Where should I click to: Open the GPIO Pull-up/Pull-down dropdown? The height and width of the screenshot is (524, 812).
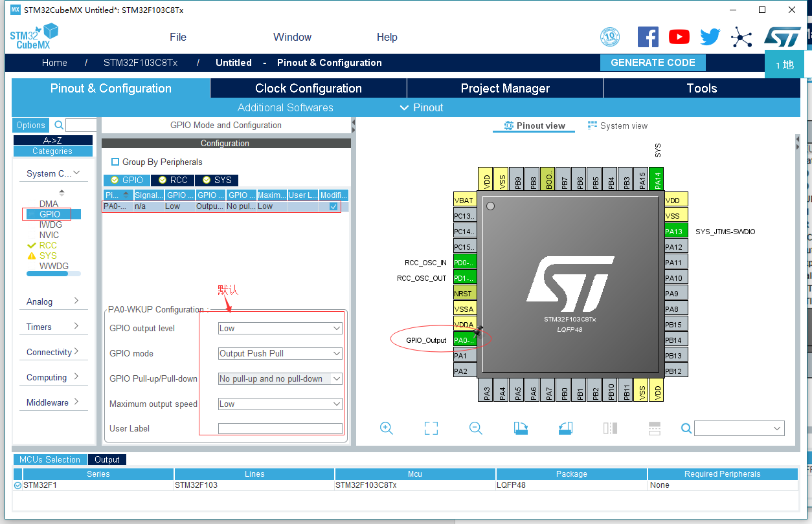280,378
